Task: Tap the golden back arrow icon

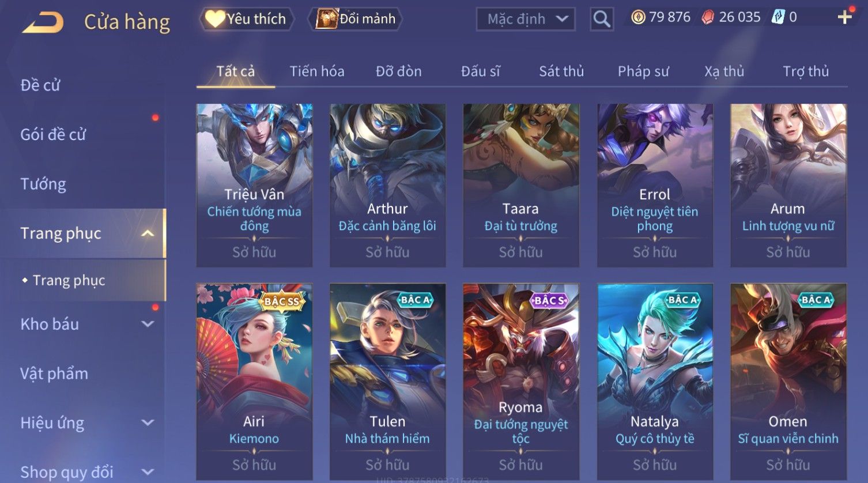Action: click(43, 22)
